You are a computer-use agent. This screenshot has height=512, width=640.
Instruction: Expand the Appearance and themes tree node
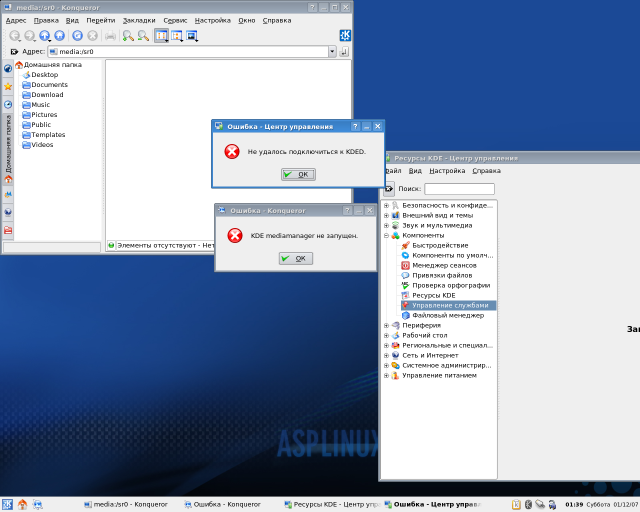click(x=386, y=215)
